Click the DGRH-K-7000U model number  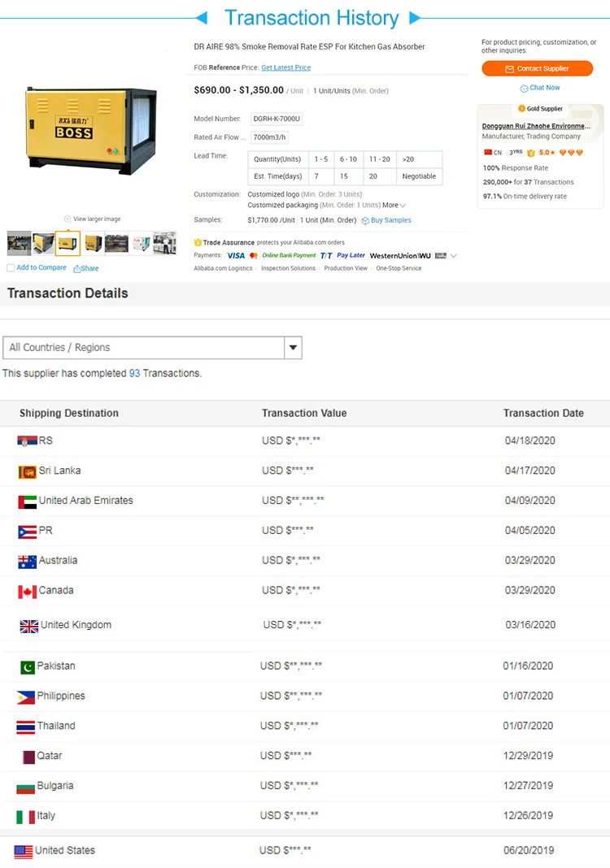277,119
